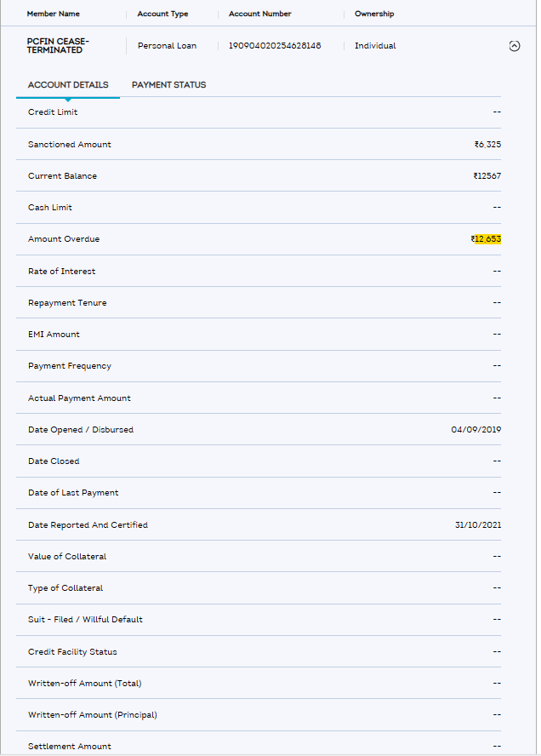Screen dimensions: 541x756
Task: Click the PCFIN CEASE-TERMINATED member name
Action: pos(58,46)
